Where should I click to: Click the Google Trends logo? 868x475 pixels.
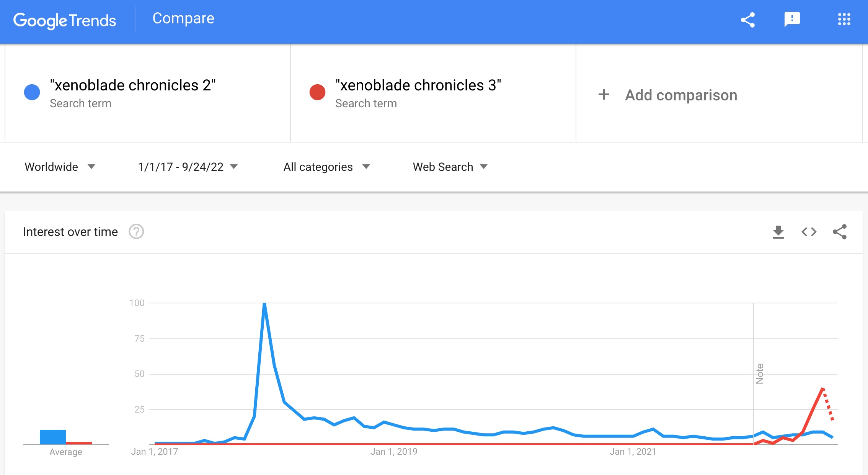[x=64, y=21]
